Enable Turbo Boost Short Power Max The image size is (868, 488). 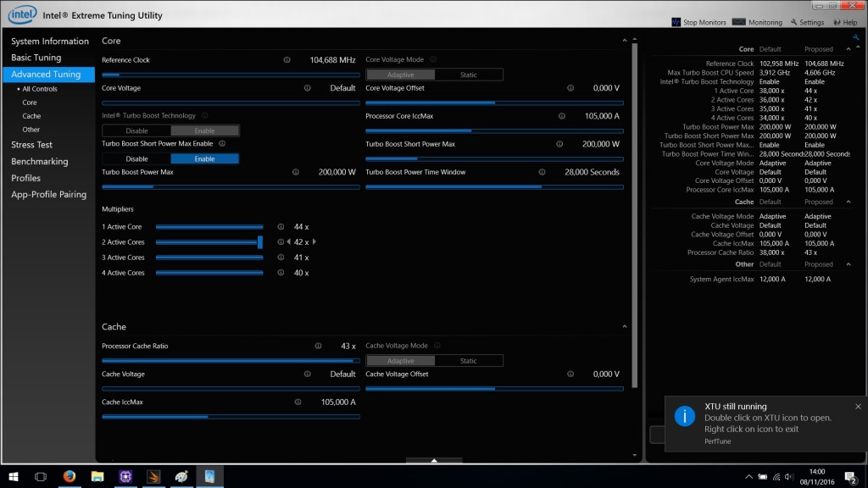click(x=205, y=158)
